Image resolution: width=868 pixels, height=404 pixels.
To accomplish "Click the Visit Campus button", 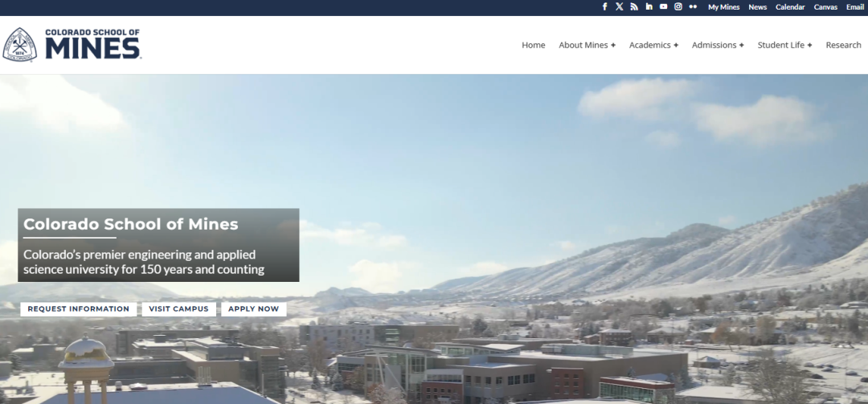I will 178,308.
